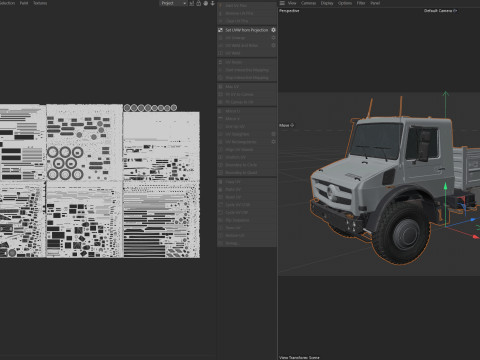This screenshot has height=360, width=480.
Task: Open the Project dropdown in texture view
Action: (173, 3)
